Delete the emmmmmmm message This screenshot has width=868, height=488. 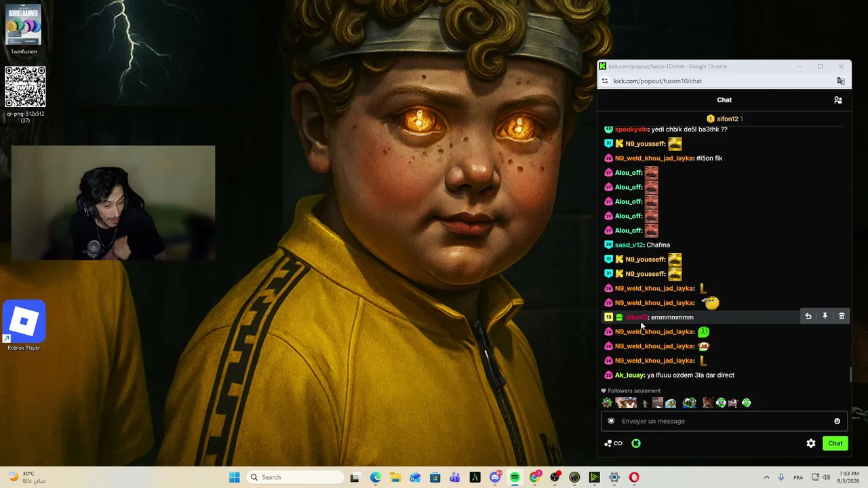point(842,317)
